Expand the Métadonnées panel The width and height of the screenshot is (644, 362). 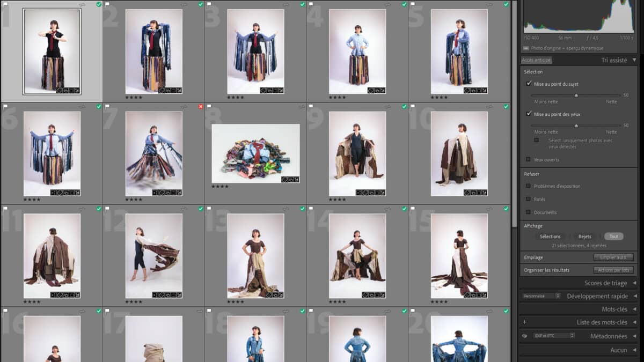click(634, 336)
